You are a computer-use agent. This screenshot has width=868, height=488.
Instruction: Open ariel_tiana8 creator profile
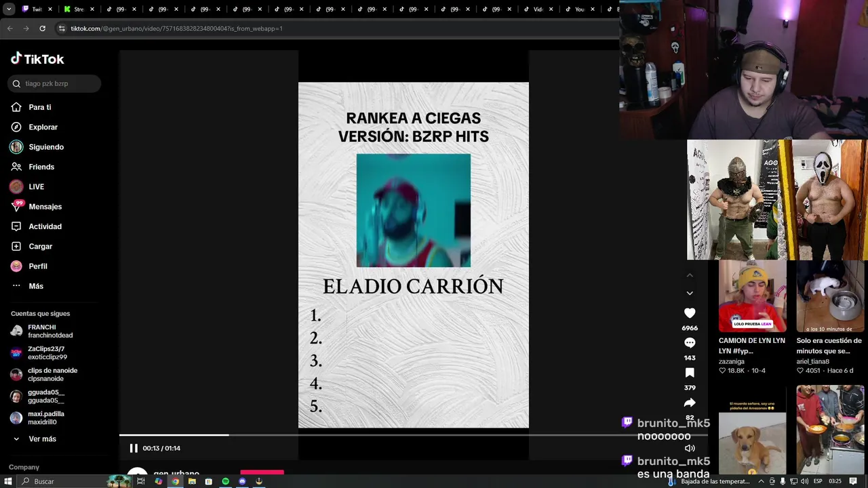(812, 361)
